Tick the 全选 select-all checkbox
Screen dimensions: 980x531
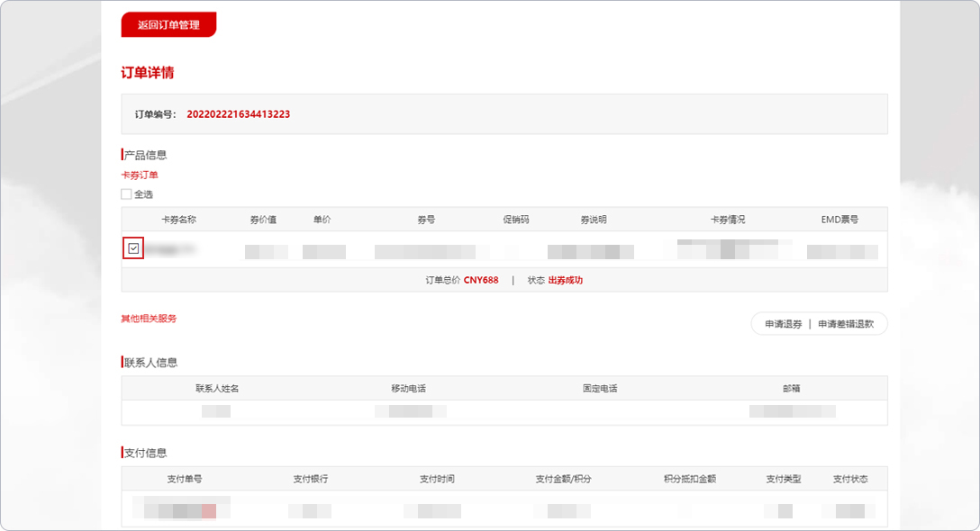[x=126, y=194]
